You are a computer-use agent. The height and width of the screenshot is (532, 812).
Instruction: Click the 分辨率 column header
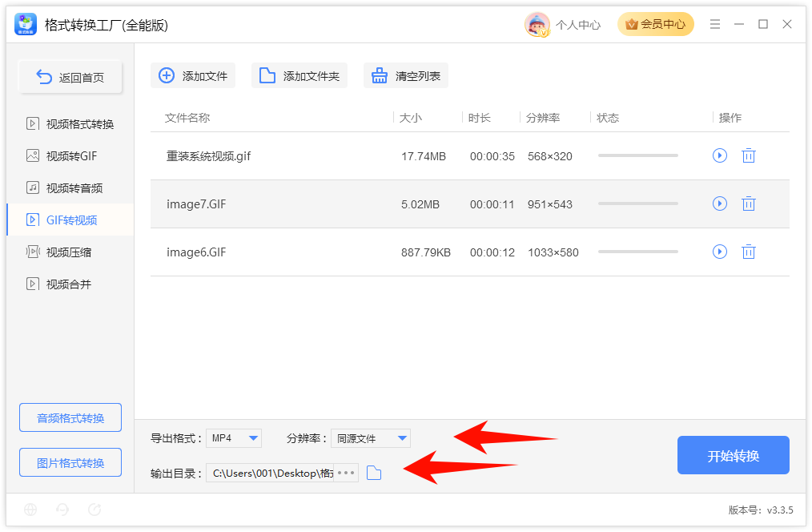point(543,118)
